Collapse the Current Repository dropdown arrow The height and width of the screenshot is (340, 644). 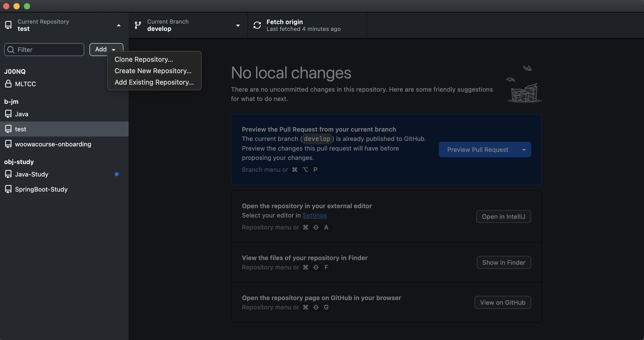(x=119, y=25)
